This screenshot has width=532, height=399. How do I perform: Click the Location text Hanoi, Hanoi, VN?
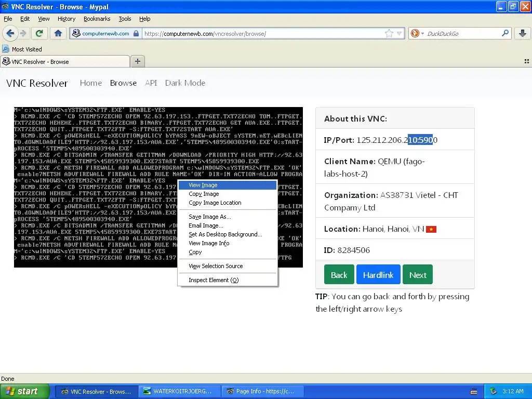[x=393, y=229]
